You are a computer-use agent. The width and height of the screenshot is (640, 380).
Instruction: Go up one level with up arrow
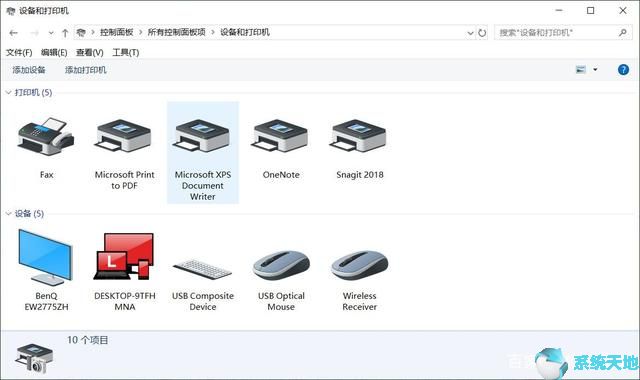[65, 33]
